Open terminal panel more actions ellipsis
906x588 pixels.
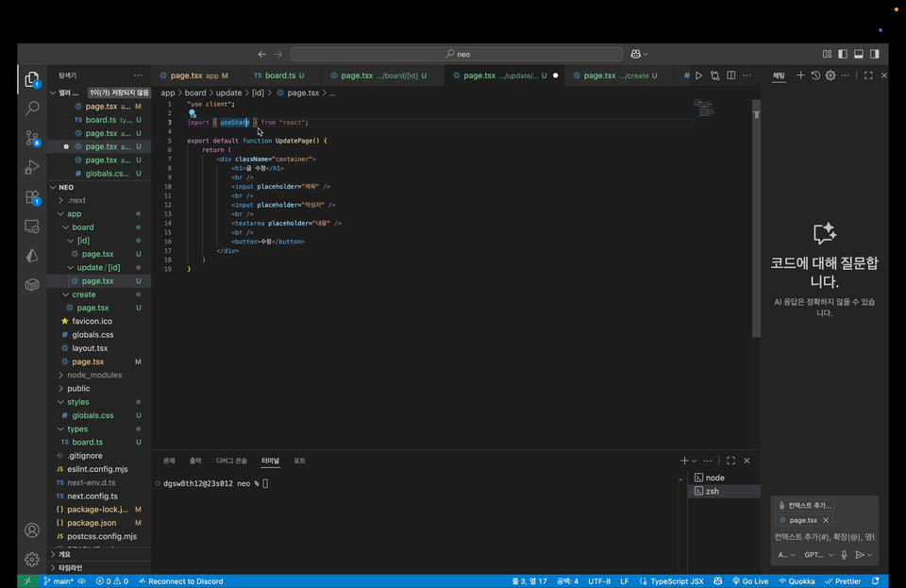tap(708, 461)
